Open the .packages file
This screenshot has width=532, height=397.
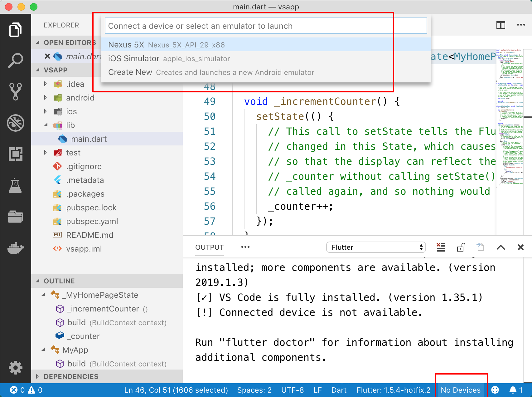107,194
